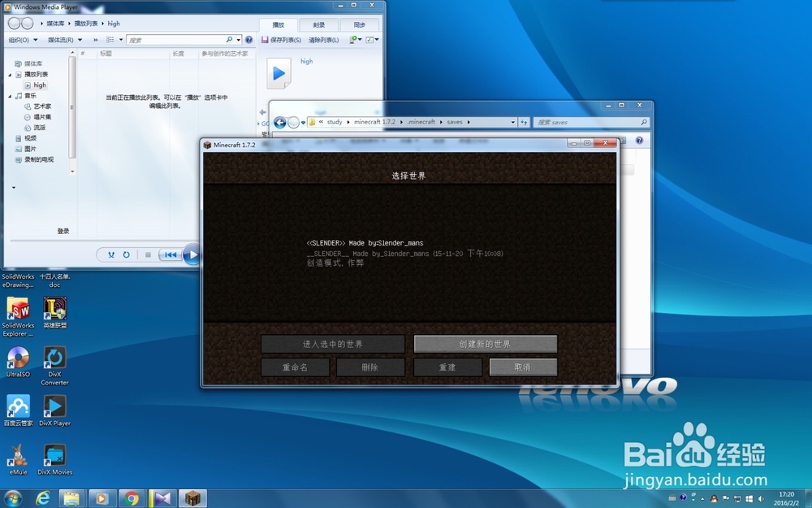The width and height of the screenshot is (812, 508).
Task: Open the 百度云管家 desktop icon
Action: (18, 410)
